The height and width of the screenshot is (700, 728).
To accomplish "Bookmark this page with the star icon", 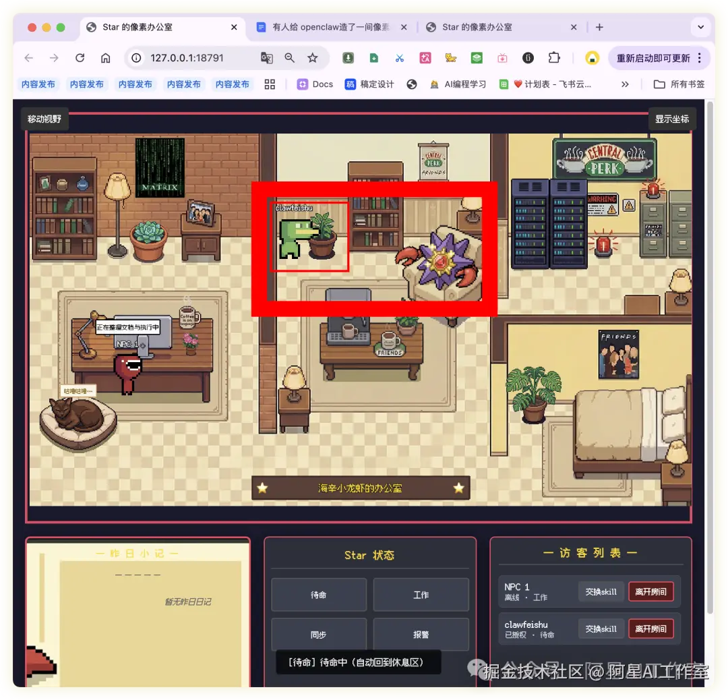I will click(x=313, y=58).
